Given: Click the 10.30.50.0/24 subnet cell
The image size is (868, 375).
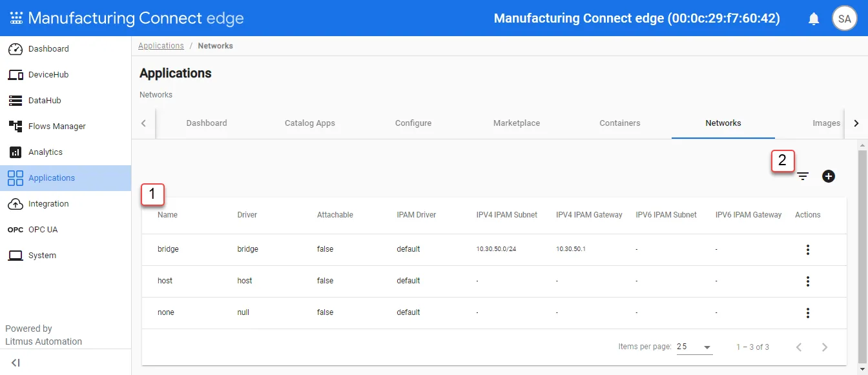Looking at the screenshot, I should click(x=497, y=249).
